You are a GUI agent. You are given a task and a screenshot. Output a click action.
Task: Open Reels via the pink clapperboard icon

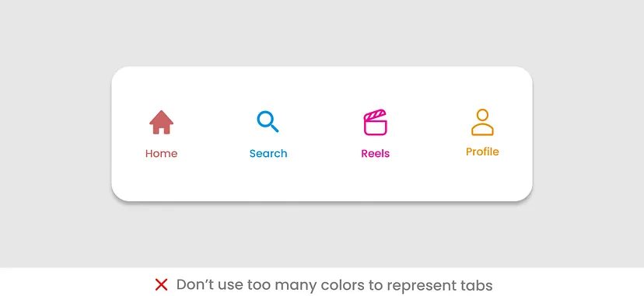pos(376,122)
